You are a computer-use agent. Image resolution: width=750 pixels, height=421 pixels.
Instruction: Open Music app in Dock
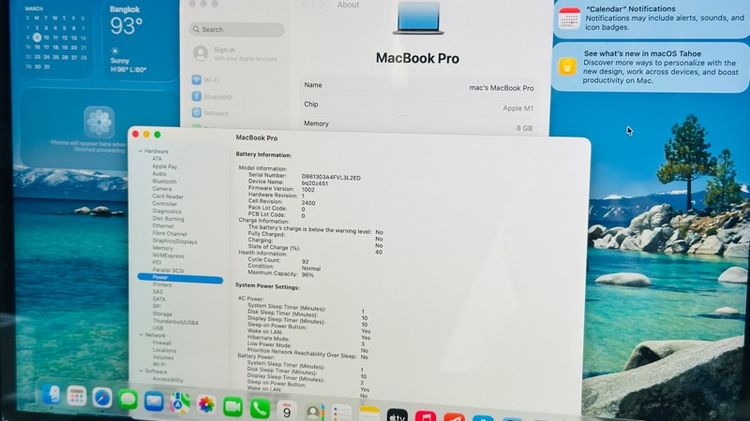tap(425, 416)
